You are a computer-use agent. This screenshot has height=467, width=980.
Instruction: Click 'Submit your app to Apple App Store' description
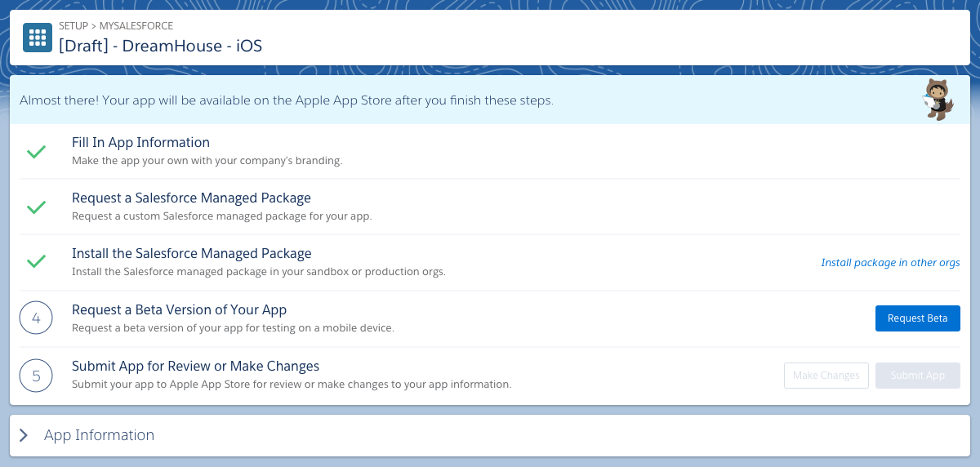click(x=292, y=385)
